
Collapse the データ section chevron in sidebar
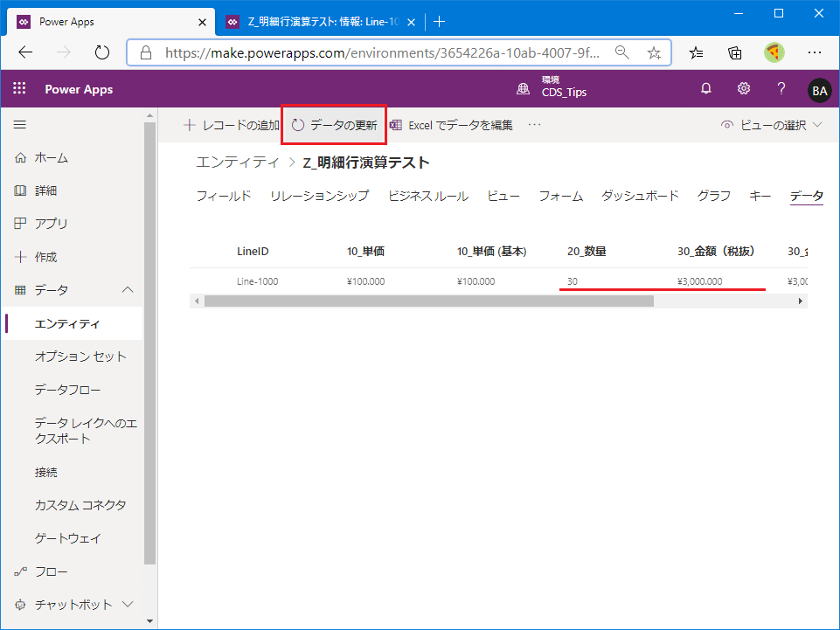coord(128,290)
